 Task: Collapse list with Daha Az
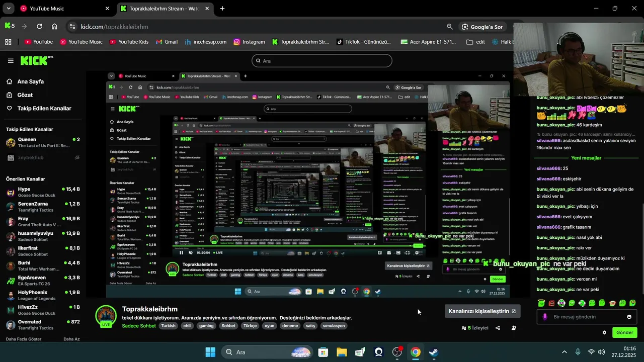[x=71, y=339]
